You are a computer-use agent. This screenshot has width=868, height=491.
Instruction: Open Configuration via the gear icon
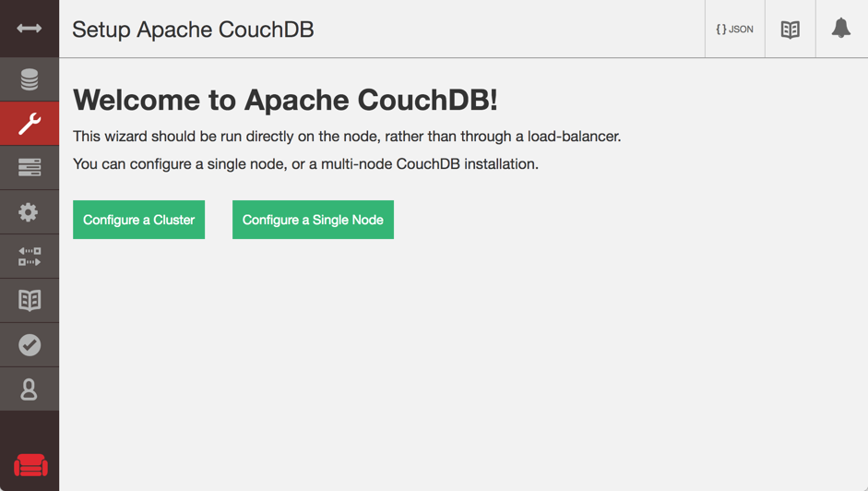[x=30, y=211]
